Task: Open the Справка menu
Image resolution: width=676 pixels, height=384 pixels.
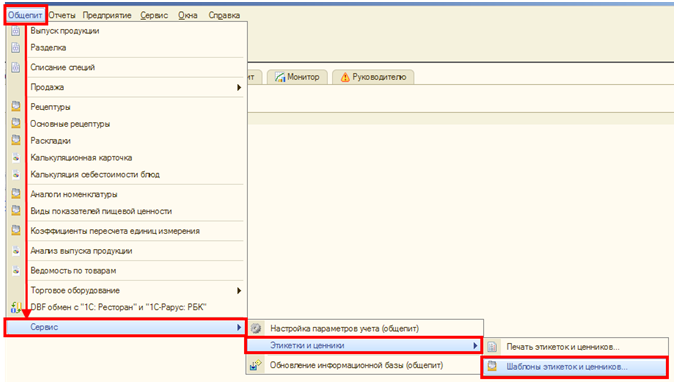Action: click(224, 15)
